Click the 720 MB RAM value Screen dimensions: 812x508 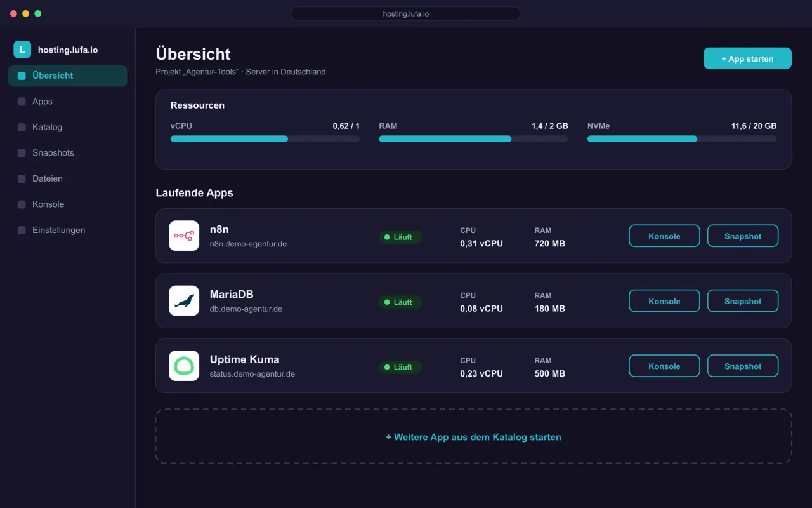coord(550,244)
